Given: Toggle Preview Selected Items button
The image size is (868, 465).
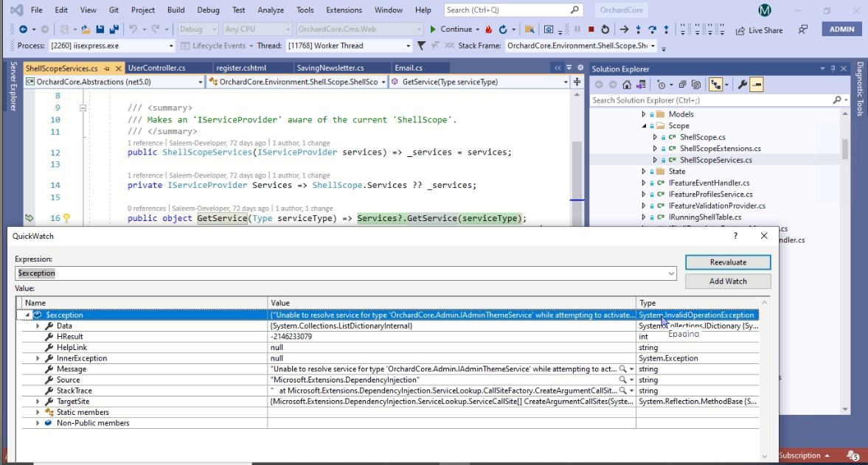Looking at the screenshot, I should click(x=757, y=85).
